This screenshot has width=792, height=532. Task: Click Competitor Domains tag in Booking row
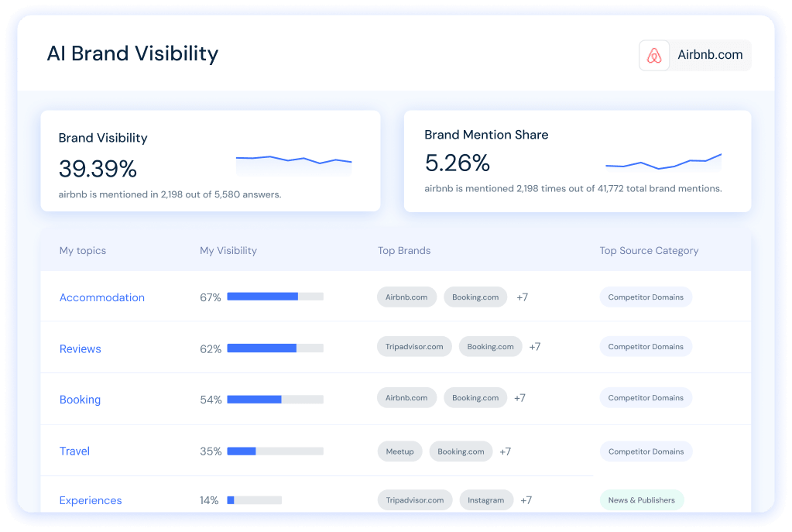coord(646,397)
